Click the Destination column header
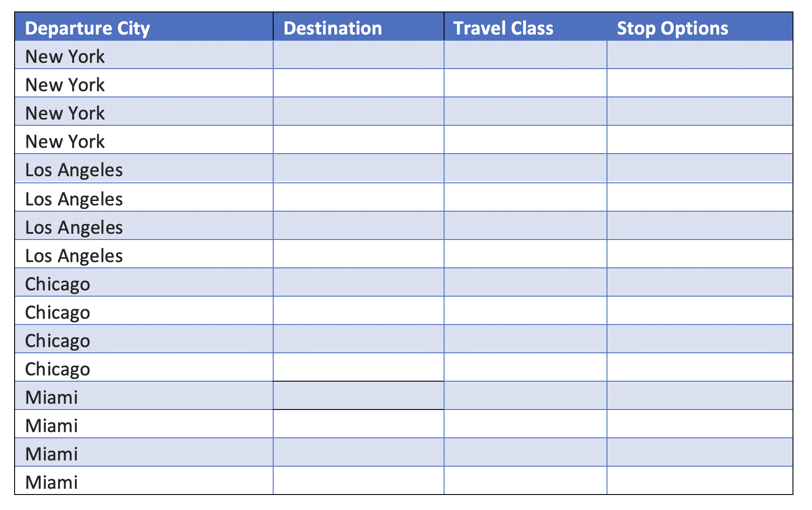 [333, 28]
